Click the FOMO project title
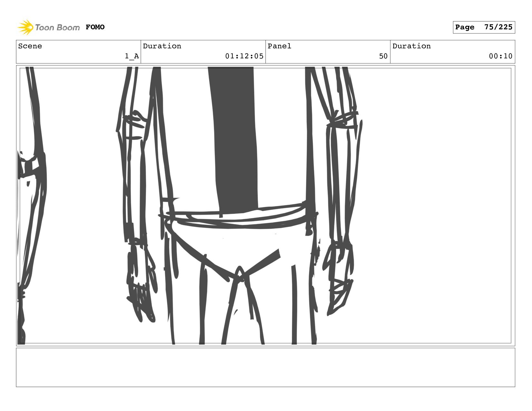 [x=95, y=27]
